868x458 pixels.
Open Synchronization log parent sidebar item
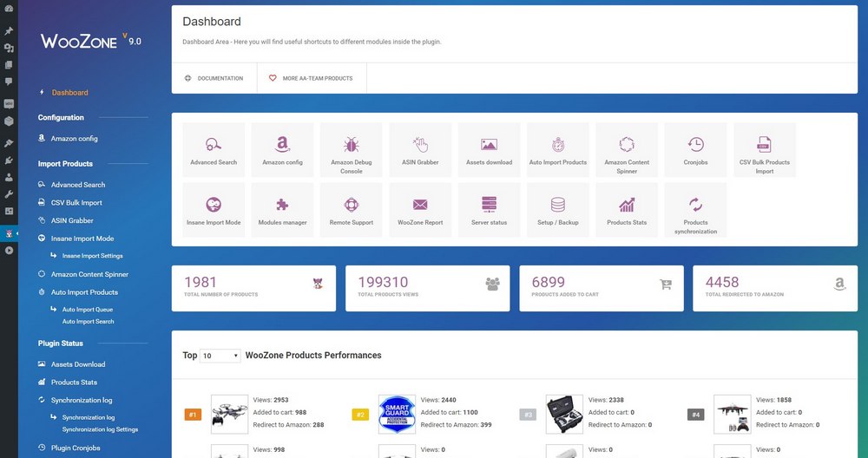click(82, 400)
